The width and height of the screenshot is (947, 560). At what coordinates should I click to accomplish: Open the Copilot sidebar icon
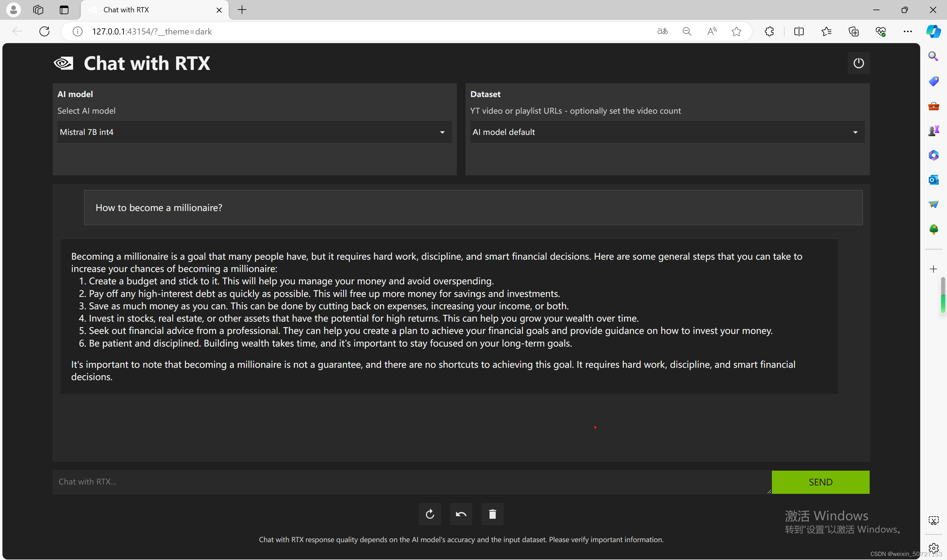933,31
